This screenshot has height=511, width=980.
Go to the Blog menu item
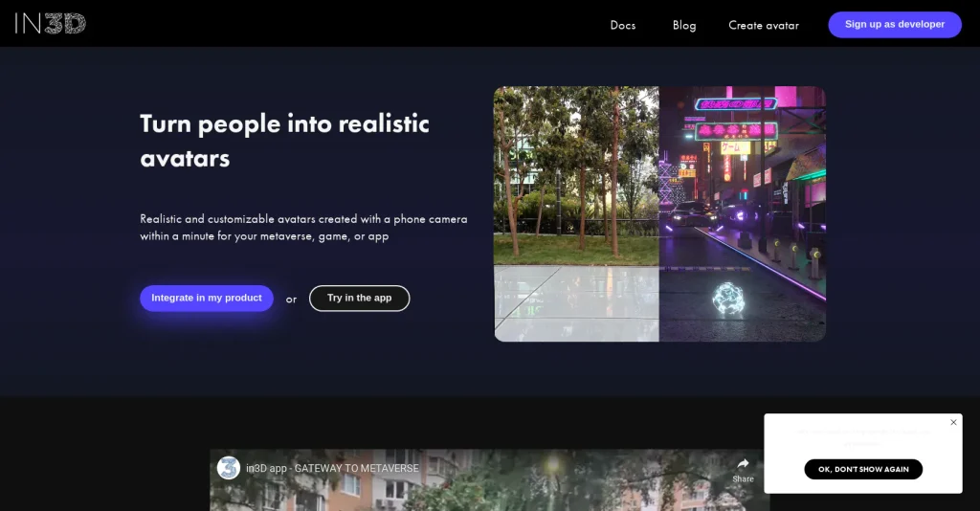pos(684,25)
